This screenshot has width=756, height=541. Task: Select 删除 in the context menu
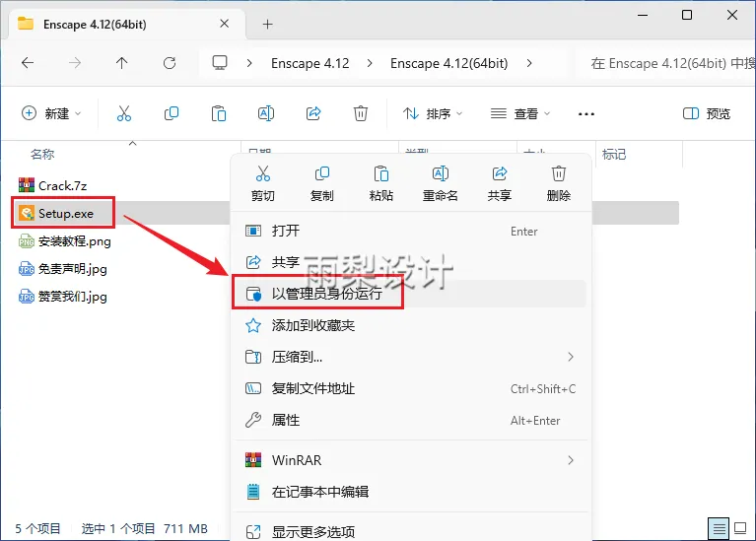pyautogui.click(x=559, y=183)
